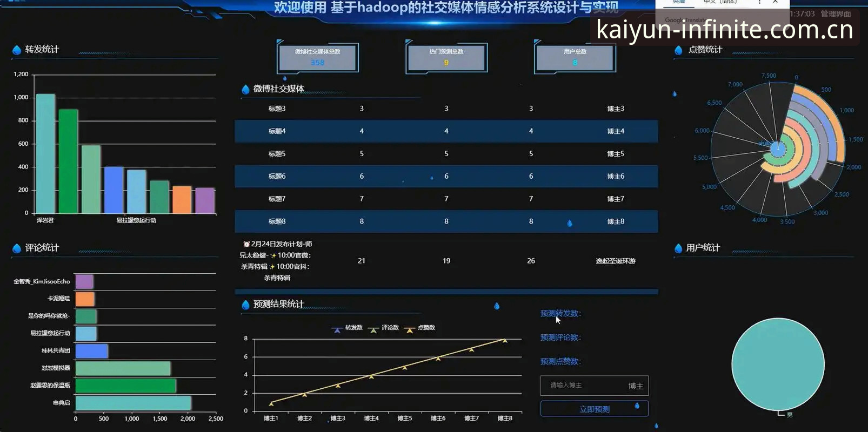Select the 标题3 cell in the table

(277, 109)
